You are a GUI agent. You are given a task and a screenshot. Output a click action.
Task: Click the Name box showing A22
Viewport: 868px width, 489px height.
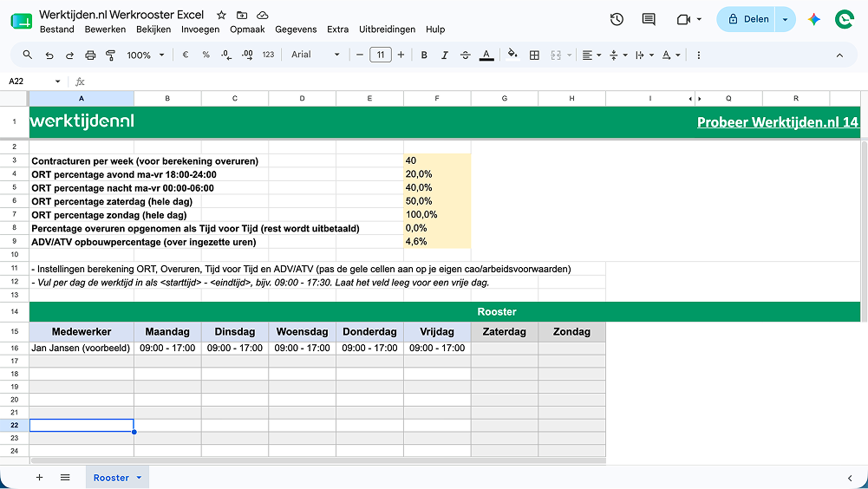point(35,81)
